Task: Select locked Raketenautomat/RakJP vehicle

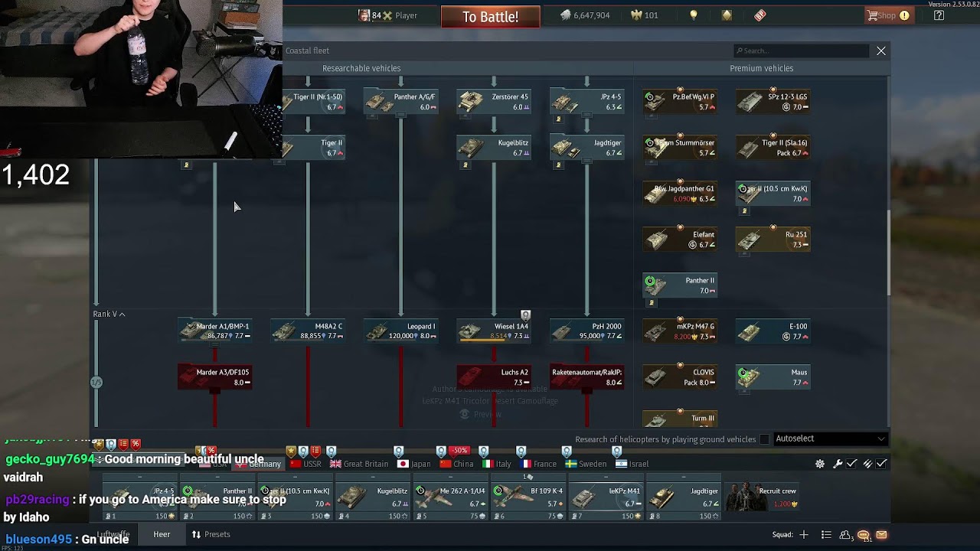Action: click(x=586, y=377)
